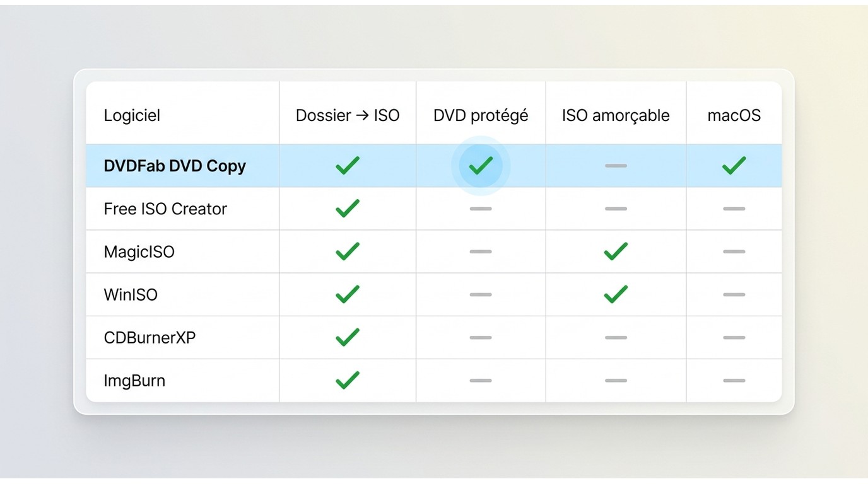The height and width of the screenshot is (484, 868).
Task: Click MagicISO's DVD protégé dash
Action: 481,251
